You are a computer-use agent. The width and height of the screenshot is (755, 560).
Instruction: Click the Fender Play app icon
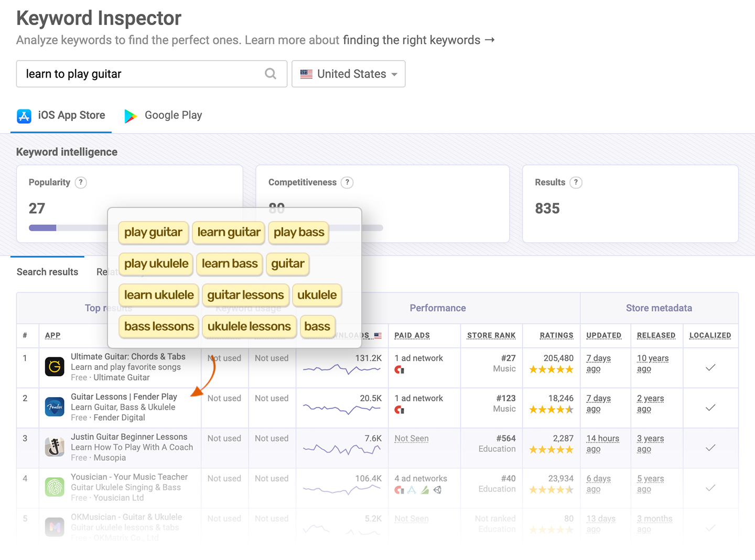(55, 407)
